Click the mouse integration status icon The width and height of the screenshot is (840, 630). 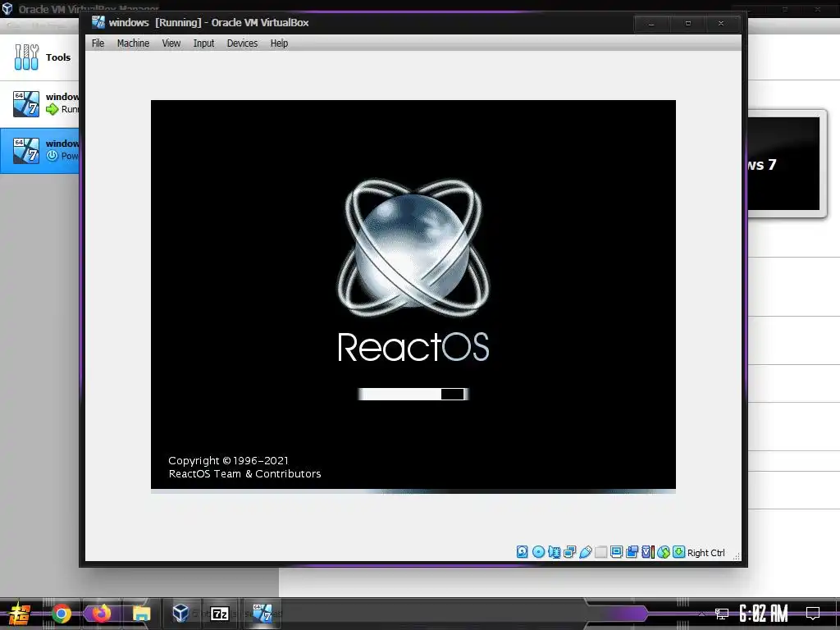coord(663,552)
